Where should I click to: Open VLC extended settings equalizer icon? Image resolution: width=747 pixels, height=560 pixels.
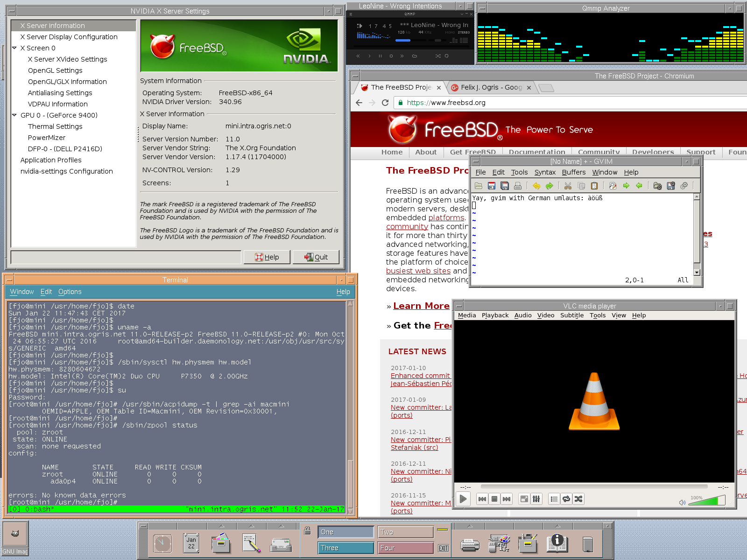click(536, 499)
